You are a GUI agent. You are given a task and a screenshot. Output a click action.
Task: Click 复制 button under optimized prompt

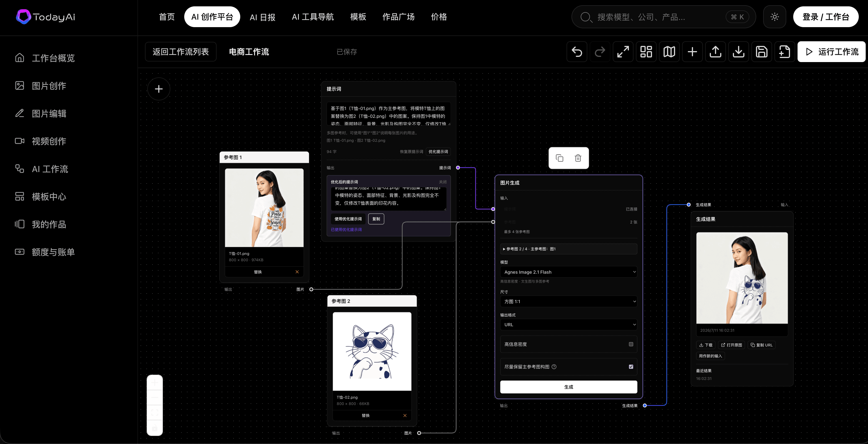coord(376,219)
